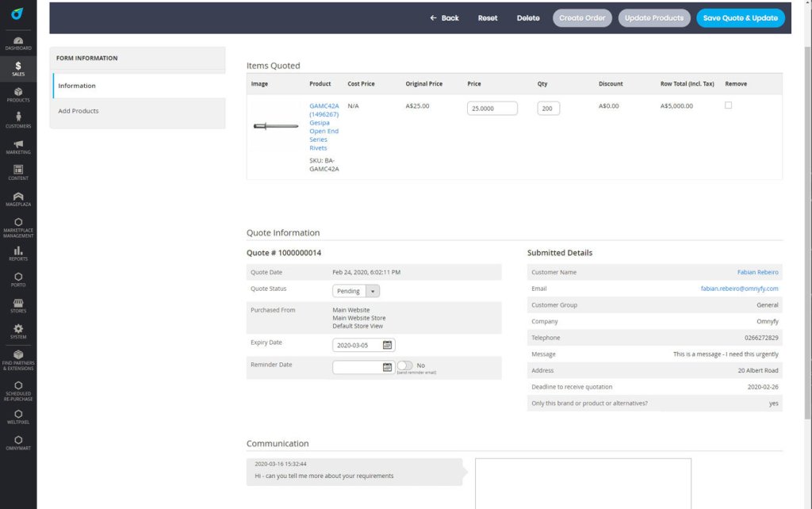
Task: Click the Update Products button
Action: point(654,18)
